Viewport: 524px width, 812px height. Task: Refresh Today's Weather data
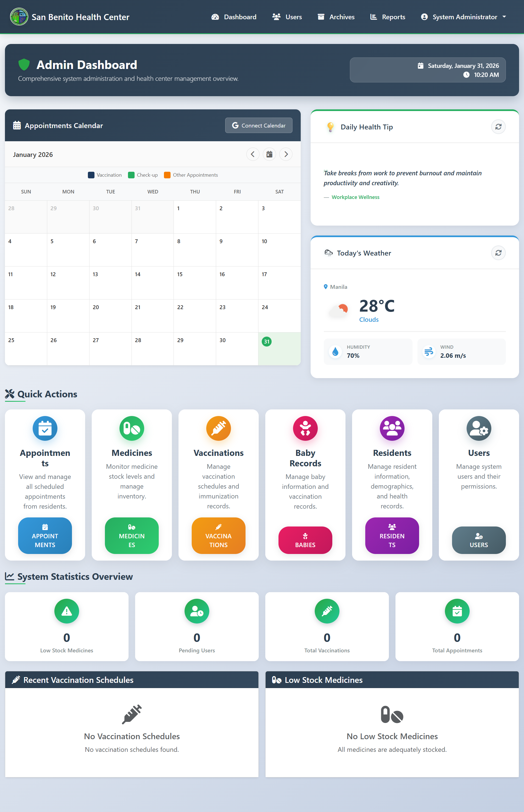coord(498,253)
